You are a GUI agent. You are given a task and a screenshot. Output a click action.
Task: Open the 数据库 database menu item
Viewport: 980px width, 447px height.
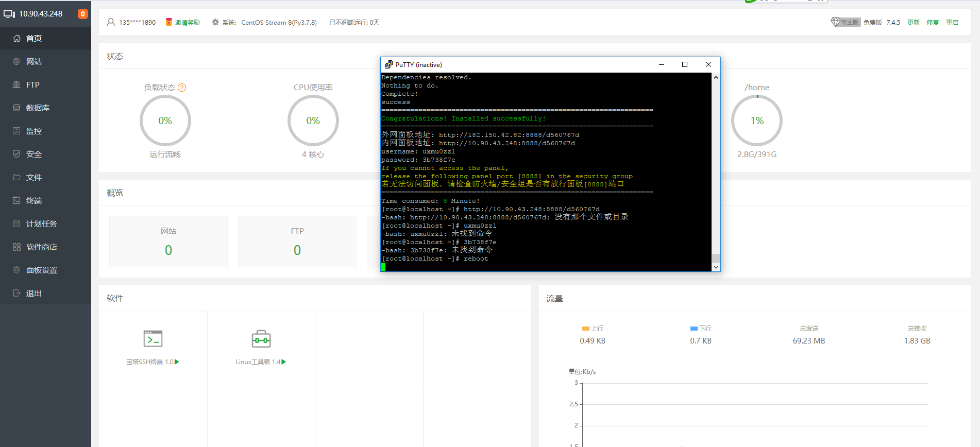coord(45,108)
